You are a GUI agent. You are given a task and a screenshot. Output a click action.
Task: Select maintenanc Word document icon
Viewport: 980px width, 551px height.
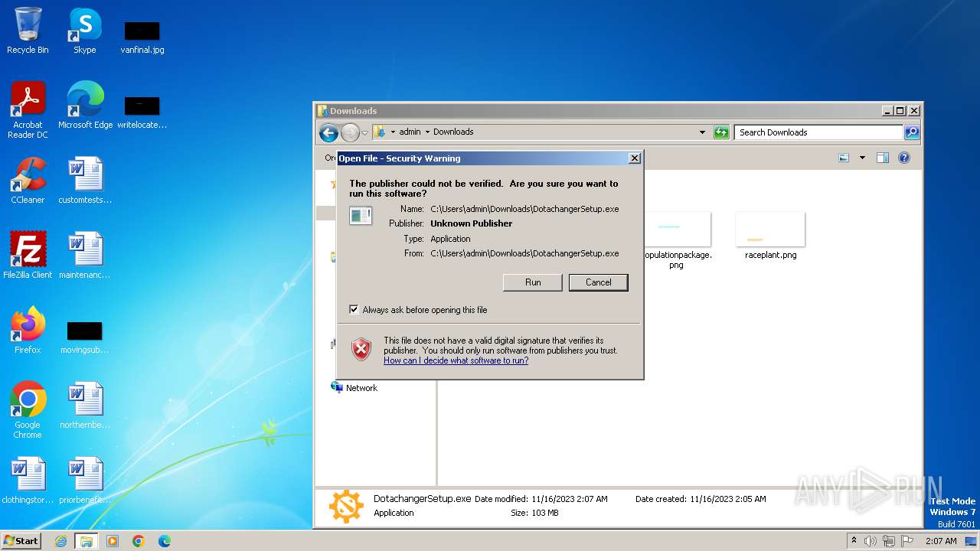pyautogui.click(x=85, y=256)
